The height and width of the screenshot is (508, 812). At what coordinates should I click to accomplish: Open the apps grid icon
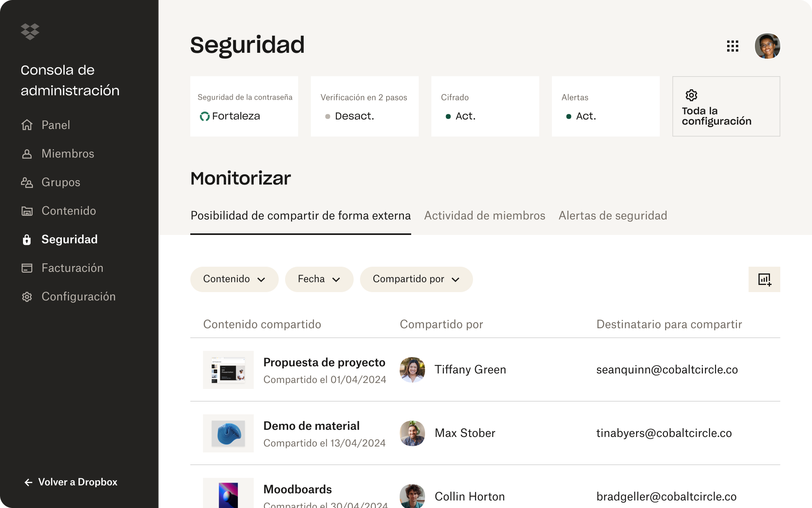[x=733, y=46]
